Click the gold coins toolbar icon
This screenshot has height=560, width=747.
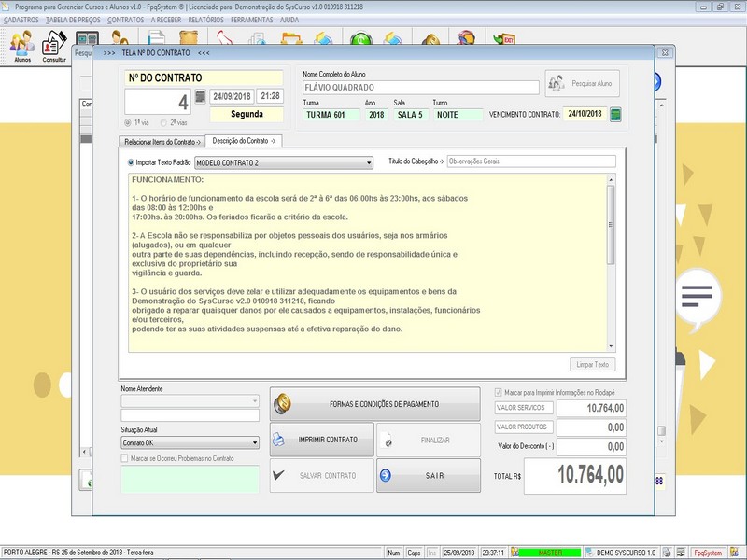[x=430, y=40]
